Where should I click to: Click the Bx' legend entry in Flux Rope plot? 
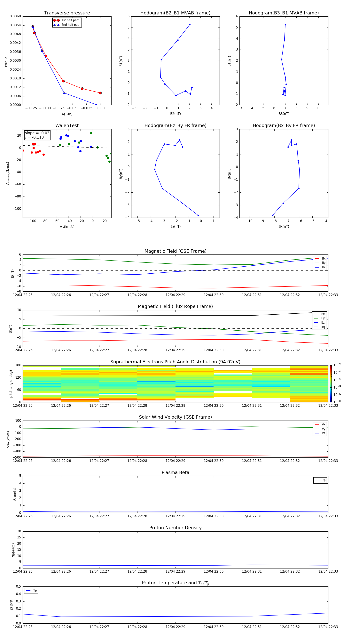tap(320, 314)
